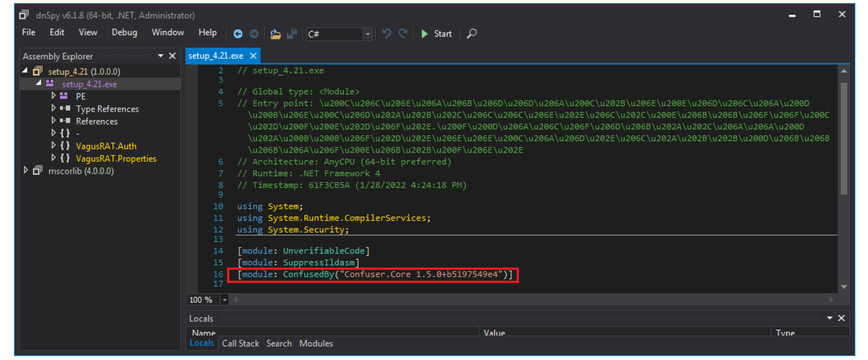Image resolution: width=868 pixels, height=360 pixels.
Task: Close the setup_4.21.exe document tab
Action: pyautogui.click(x=253, y=56)
